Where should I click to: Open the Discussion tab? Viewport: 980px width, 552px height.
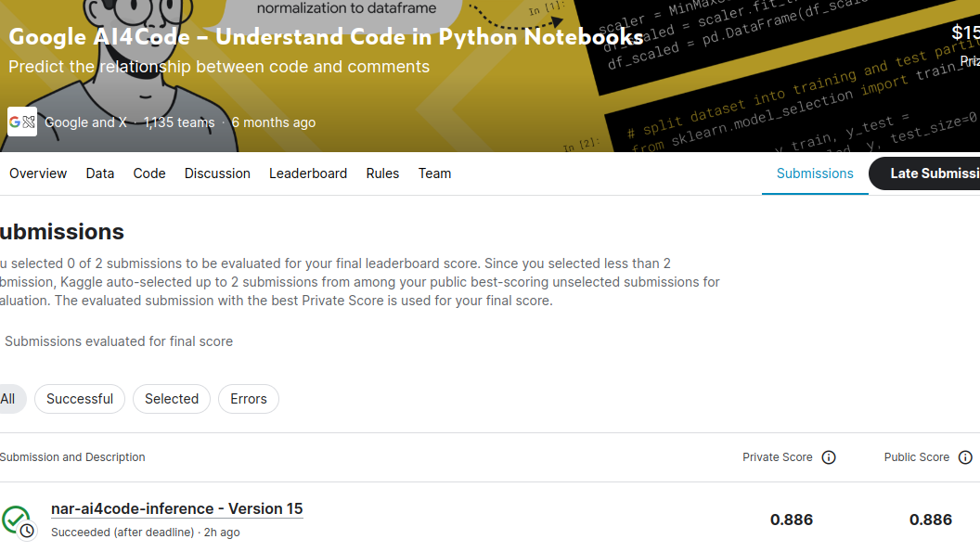pos(216,173)
